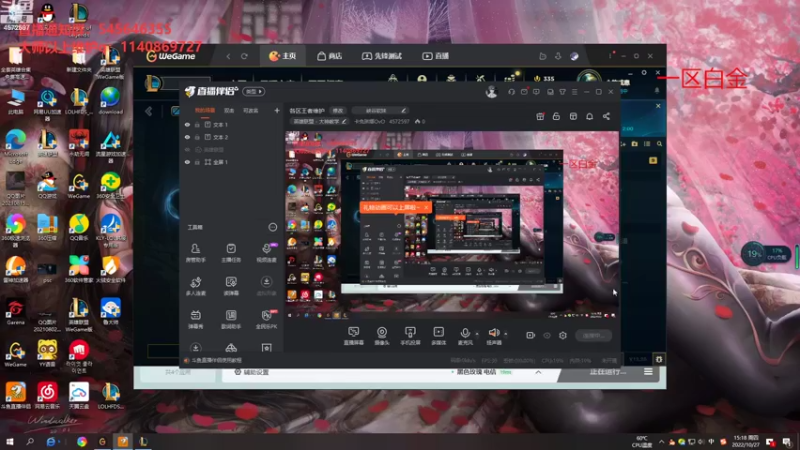The image size is (800, 450).
Task: Toggle visibility eye for 文本 1
Action: [187, 124]
